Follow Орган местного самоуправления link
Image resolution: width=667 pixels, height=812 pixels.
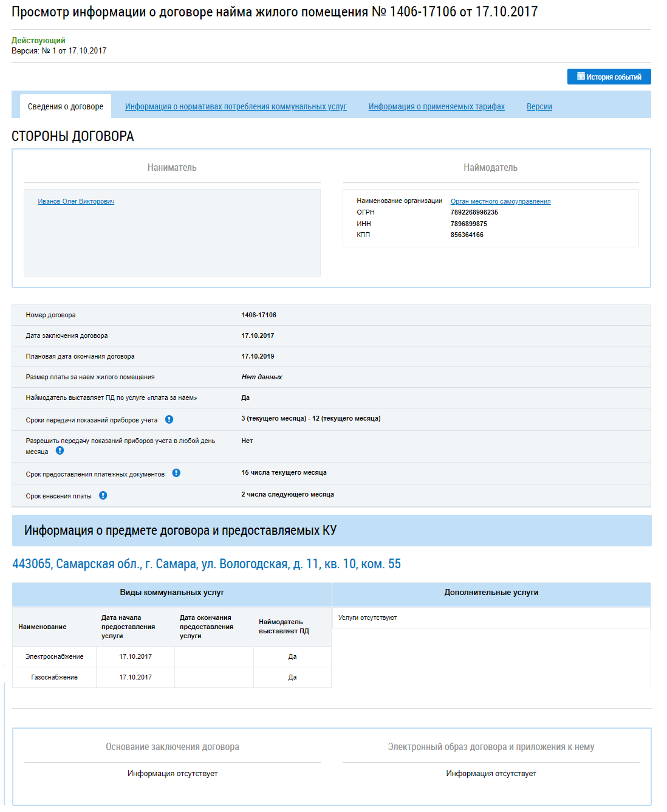[x=501, y=201]
